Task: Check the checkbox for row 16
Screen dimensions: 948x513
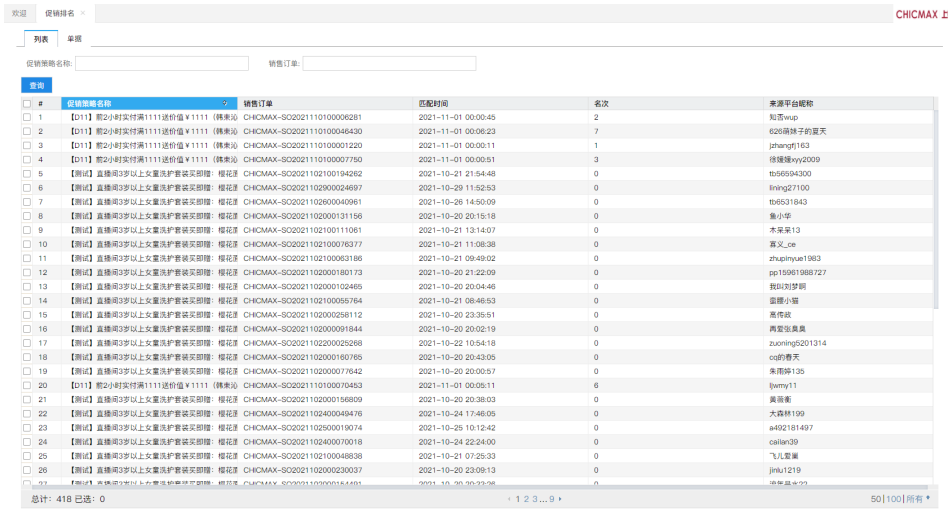Action: 27,329
